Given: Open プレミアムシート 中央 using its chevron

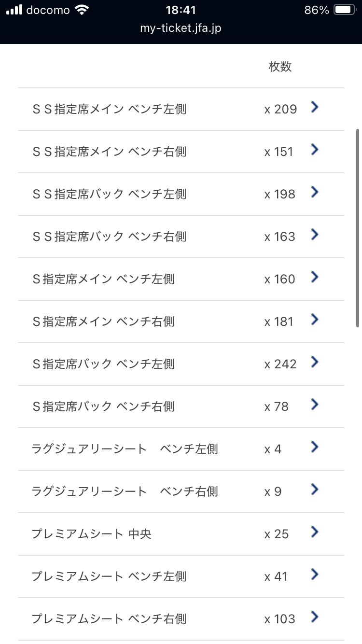Looking at the screenshot, I should [x=315, y=532].
